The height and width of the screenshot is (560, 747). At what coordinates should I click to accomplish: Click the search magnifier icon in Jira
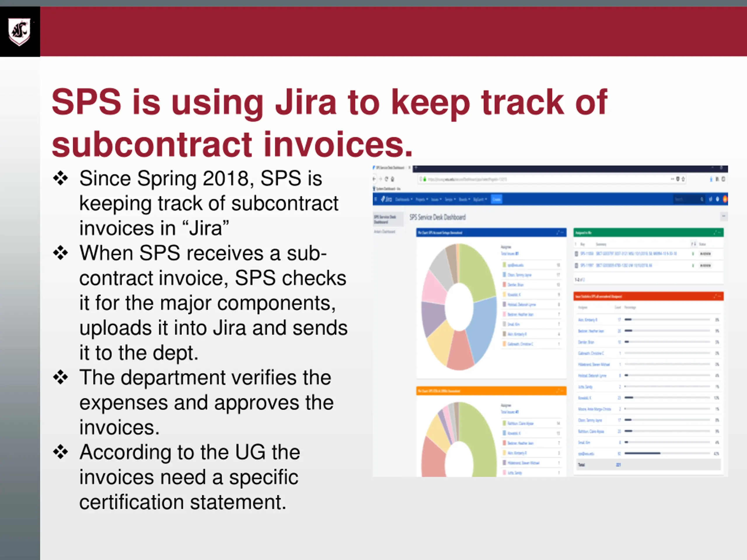702,199
